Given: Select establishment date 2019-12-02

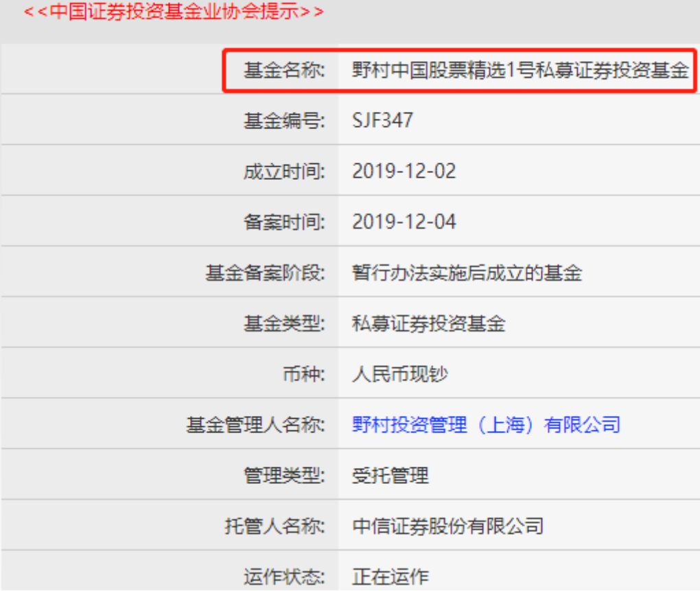Looking at the screenshot, I should coord(404,172).
